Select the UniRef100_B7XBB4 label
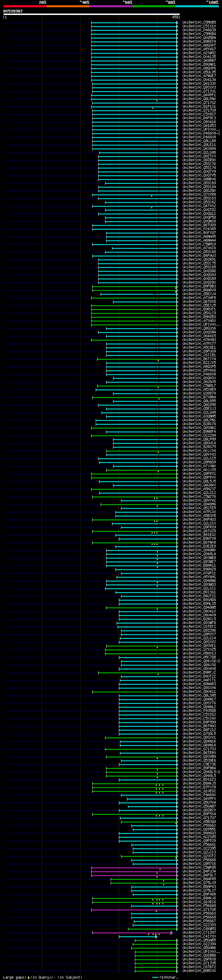Screen dimensions: 222x980 tap(199, 397)
